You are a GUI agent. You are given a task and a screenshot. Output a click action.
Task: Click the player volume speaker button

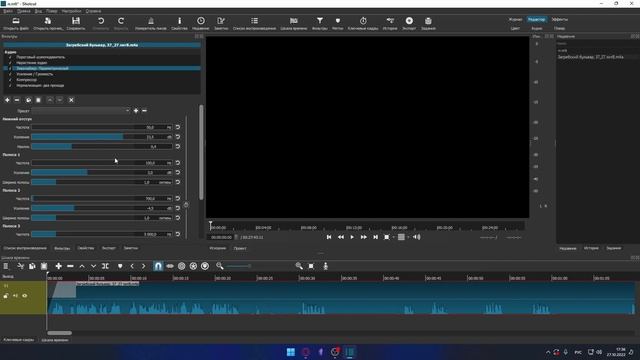(x=416, y=237)
